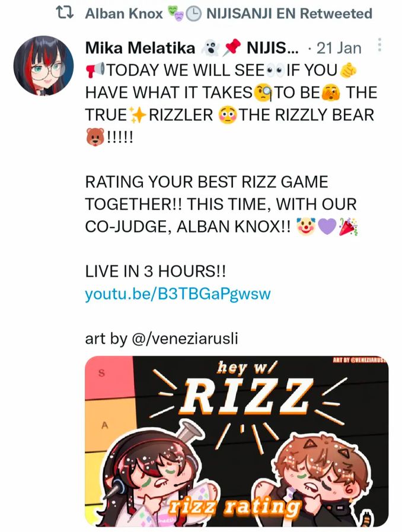Screen dimensions: 402x532
Task: Click the party popper emoji
Action: pyautogui.click(x=347, y=227)
